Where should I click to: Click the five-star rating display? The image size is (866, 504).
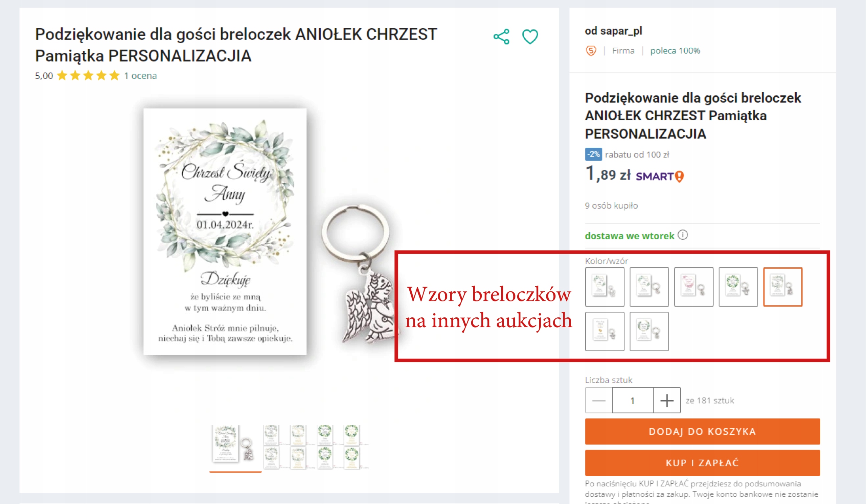pos(88,75)
